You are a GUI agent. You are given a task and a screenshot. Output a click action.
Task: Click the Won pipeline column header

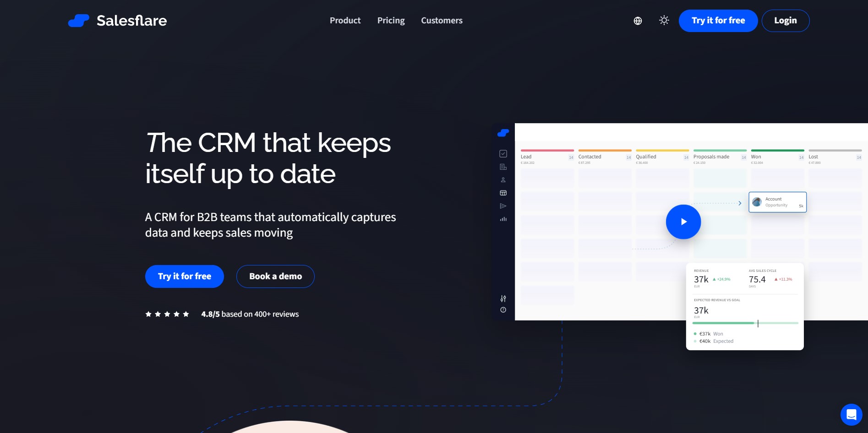pyautogui.click(x=778, y=157)
